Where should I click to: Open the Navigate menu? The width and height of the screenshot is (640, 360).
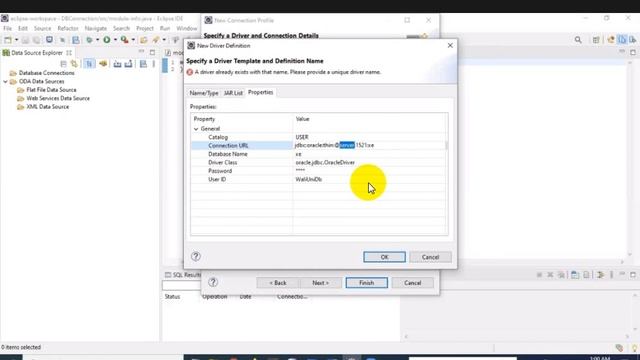(x=96, y=29)
